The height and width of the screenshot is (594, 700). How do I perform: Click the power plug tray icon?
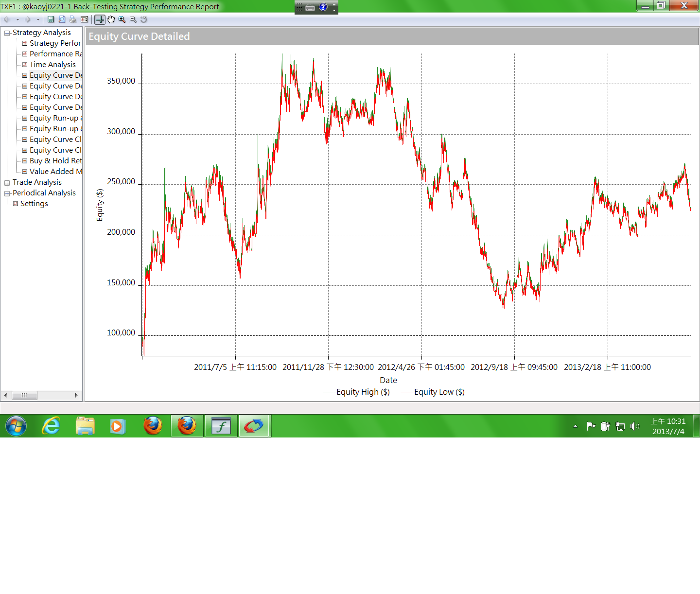tap(605, 426)
